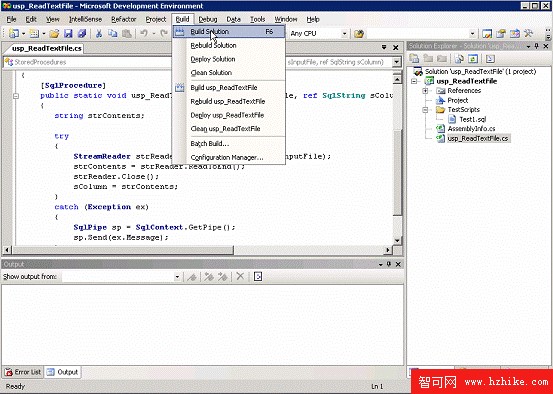The image size is (553, 394).
Task: Toggle Word Wrap icon in Output panel
Action: (258, 277)
